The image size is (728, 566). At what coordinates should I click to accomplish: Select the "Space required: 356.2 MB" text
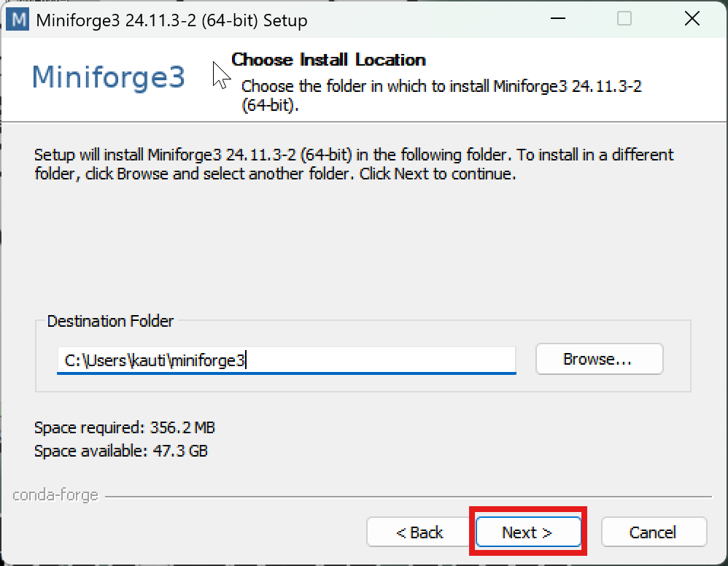click(x=125, y=427)
